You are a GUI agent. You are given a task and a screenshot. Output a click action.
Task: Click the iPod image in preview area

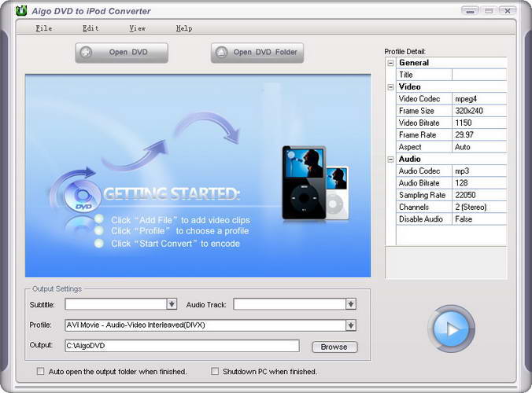[316, 182]
